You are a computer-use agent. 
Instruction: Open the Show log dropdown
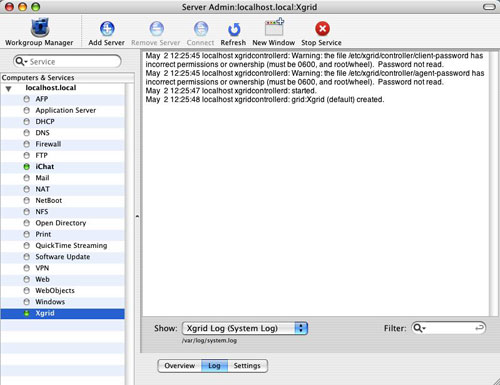pos(245,328)
